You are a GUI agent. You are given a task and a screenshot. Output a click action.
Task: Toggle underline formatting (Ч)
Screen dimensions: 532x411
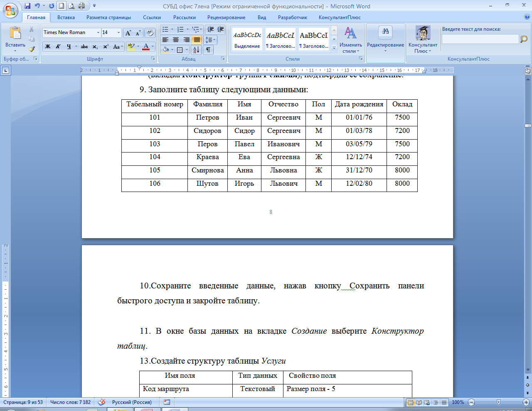[x=69, y=47]
